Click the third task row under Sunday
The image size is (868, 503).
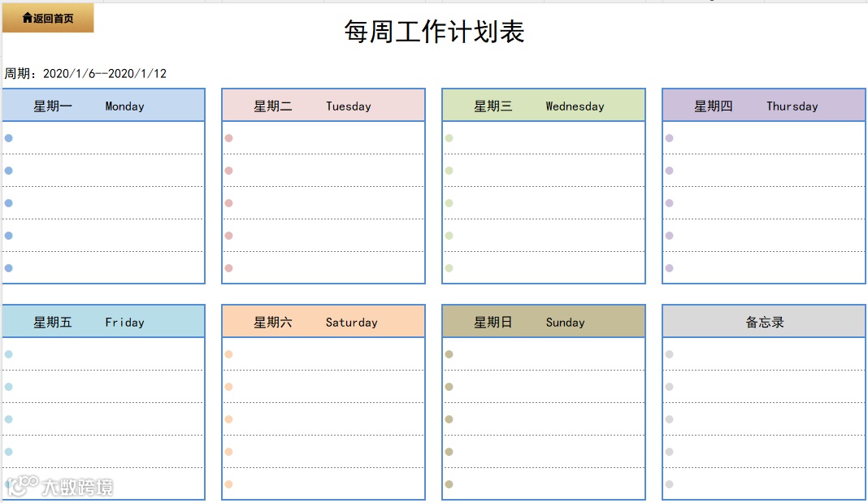tap(544, 419)
